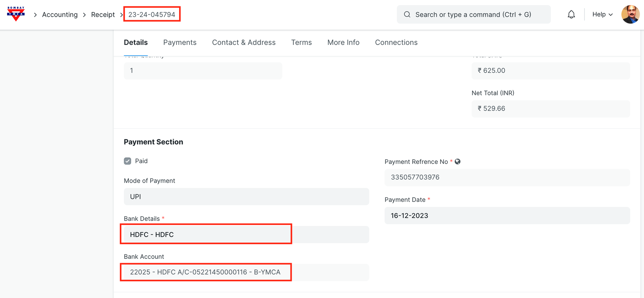644x298 pixels.
Task: Select the Terms tab
Action: [301, 43]
